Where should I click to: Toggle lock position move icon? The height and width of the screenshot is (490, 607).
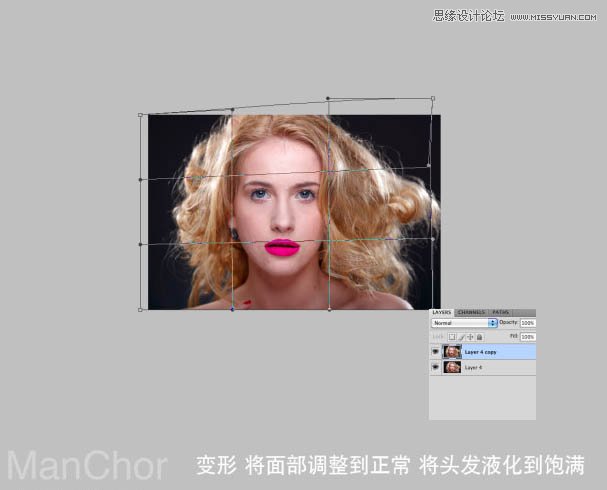click(470, 337)
